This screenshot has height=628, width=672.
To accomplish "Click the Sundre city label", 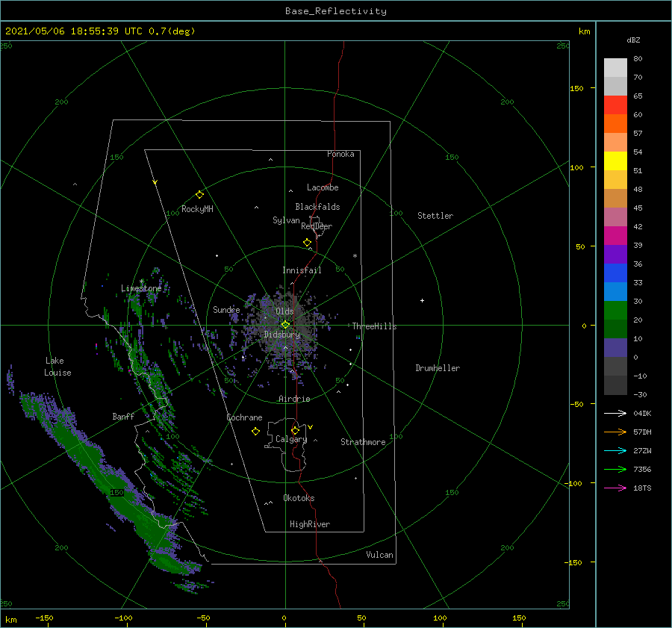I will [x=226, y=310].
